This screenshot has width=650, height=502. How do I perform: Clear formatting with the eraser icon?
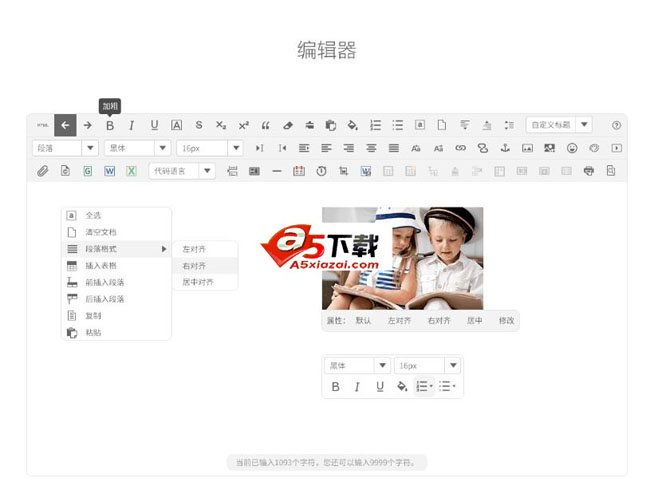click(288, 125)
